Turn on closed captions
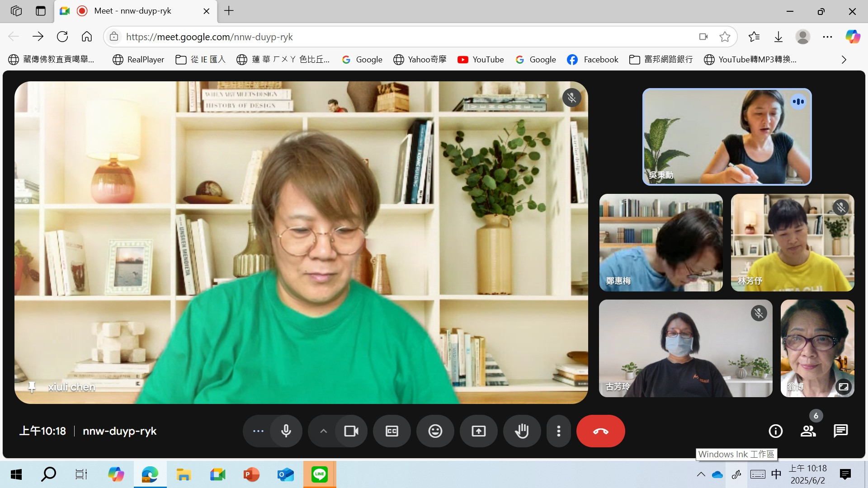Viewport: 868px width, 488px height. pos(392,431)
